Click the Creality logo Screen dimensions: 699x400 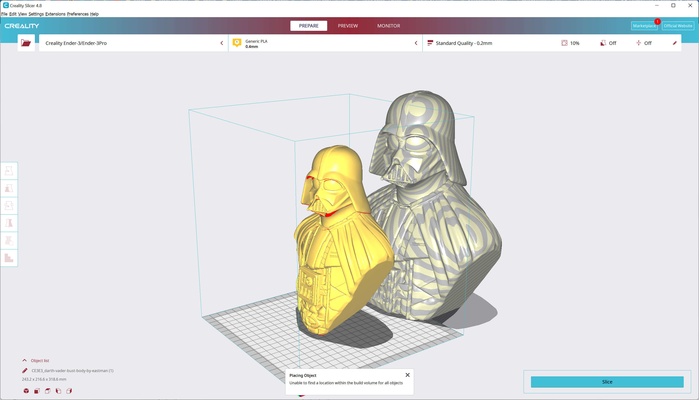tap(22, 26)
